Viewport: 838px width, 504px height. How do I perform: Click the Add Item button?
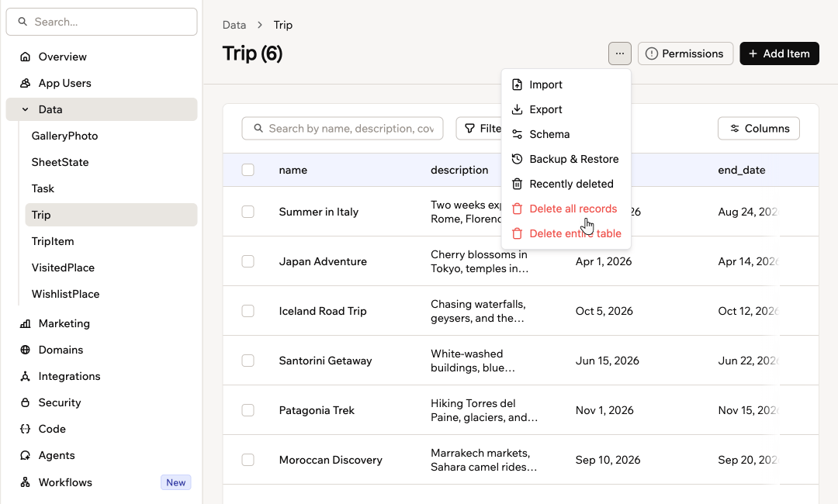pyautogui.click(x=779, y=54)
